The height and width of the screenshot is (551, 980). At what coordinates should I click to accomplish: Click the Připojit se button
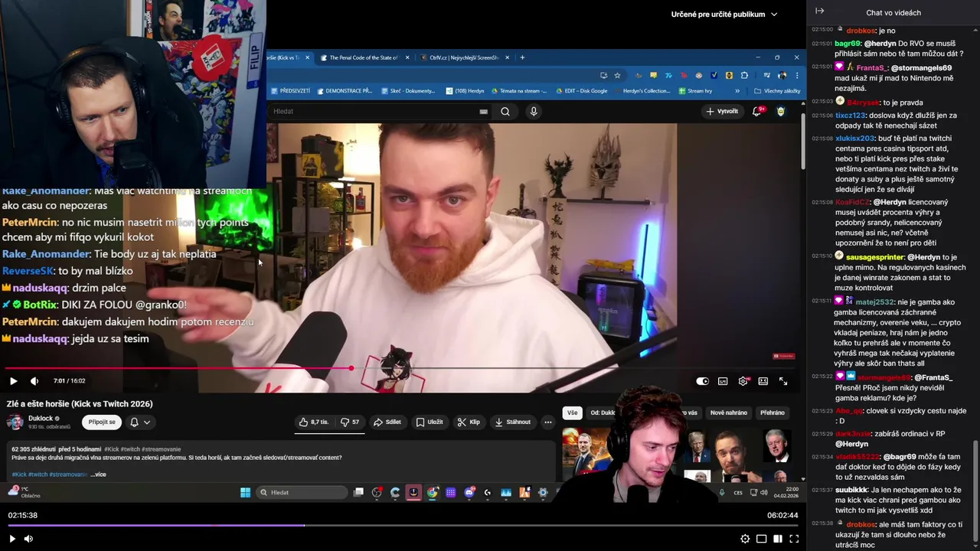coord(102,422)
